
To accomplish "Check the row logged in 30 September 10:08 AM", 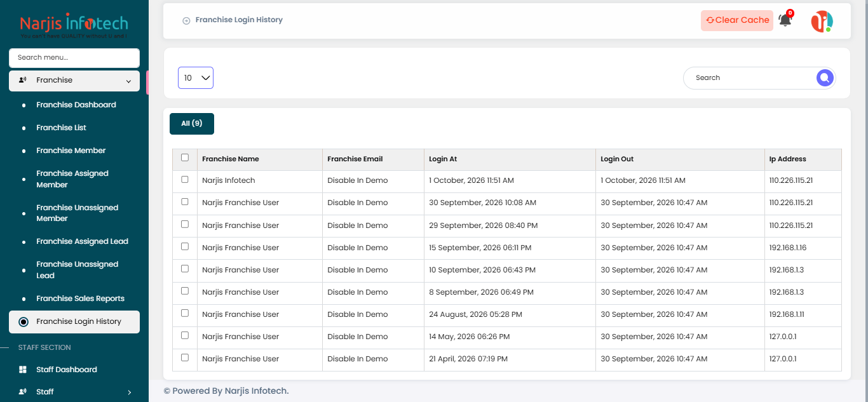I will pyautogui.click(x=185, y=202).
